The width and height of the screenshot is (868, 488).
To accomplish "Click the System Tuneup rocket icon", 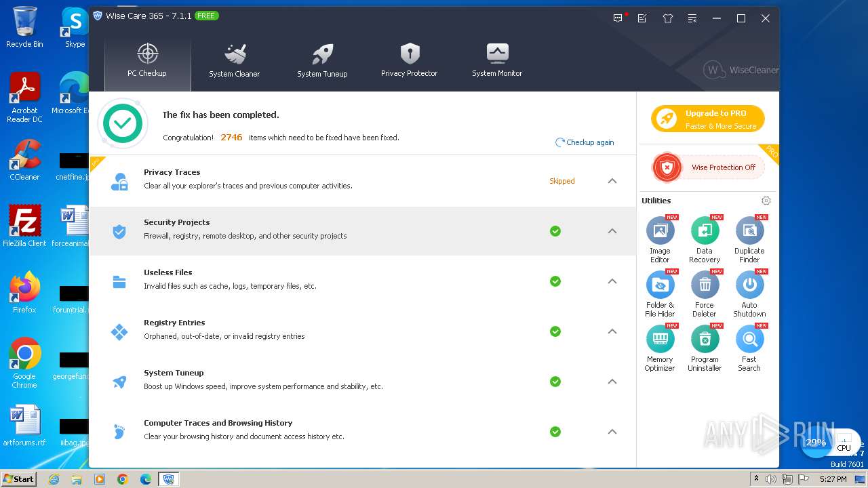I will coord(119,382).
